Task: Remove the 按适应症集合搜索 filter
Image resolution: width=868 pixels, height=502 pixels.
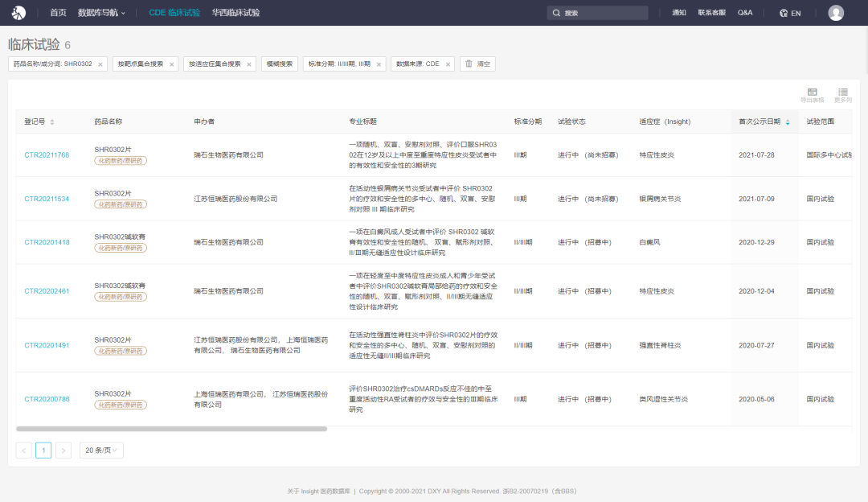Action: (x=249, y=64)
